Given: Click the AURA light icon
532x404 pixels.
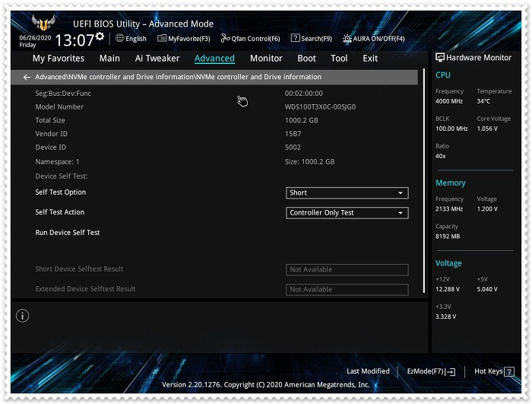Looking at the screenshot, I should click(347, 39).
